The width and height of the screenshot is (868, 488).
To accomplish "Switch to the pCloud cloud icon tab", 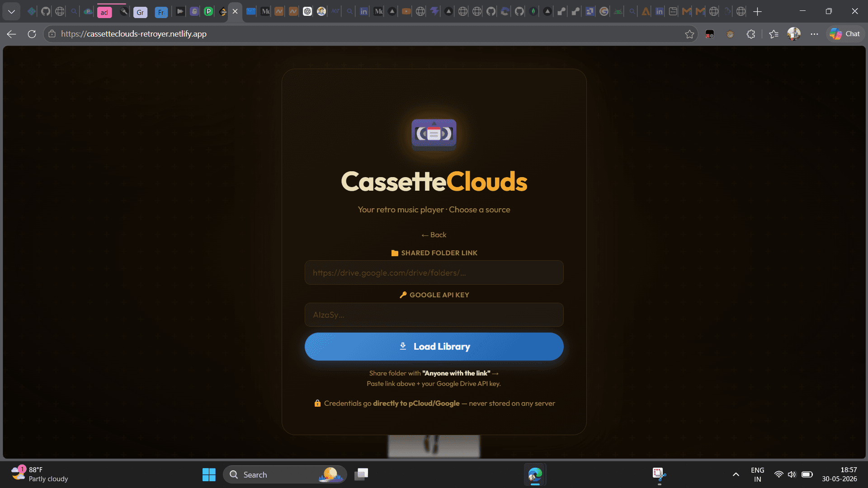I will (88, 11).
